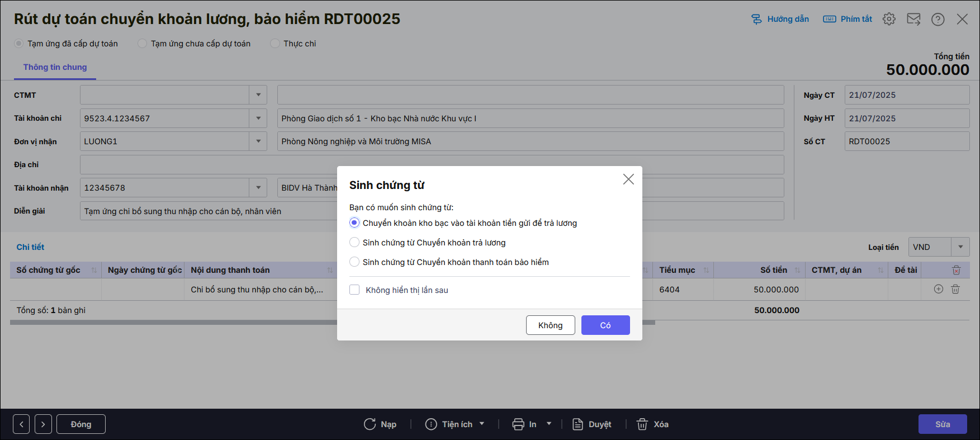This screenshot has width=980, height=440.
Task: Click the add row plus icon
Action: [939, 289]
